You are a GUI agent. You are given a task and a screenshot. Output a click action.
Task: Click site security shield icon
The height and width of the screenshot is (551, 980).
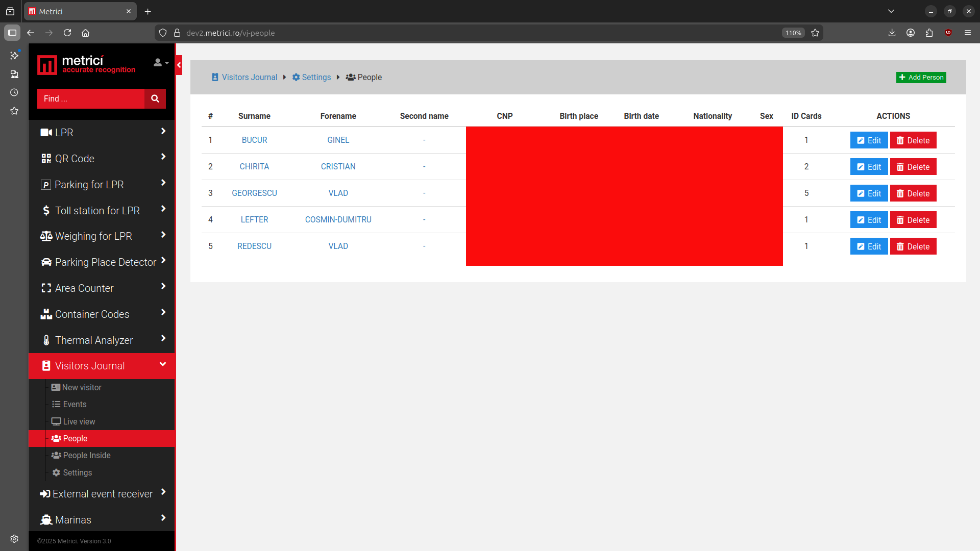pyautogui.click(x=163, y=33)
